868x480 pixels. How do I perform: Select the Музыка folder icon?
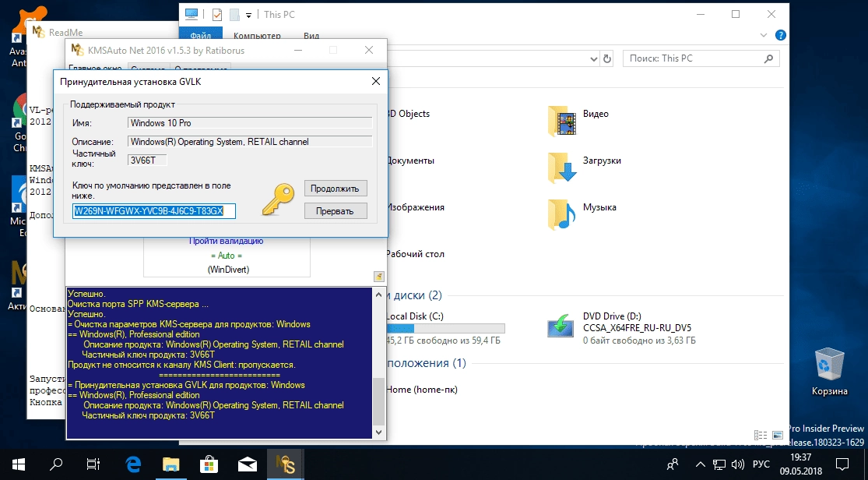pos(561,214)
